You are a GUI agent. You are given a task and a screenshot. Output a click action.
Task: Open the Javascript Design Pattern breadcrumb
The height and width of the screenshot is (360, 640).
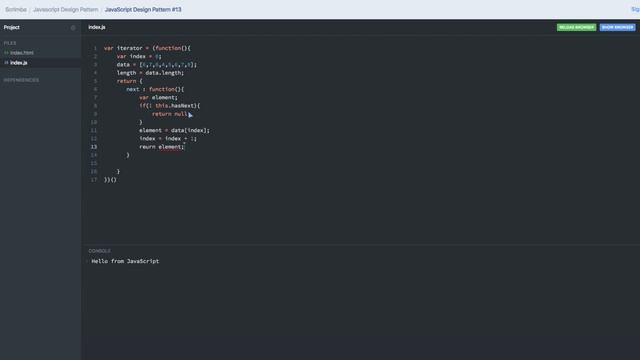[66, 9]
